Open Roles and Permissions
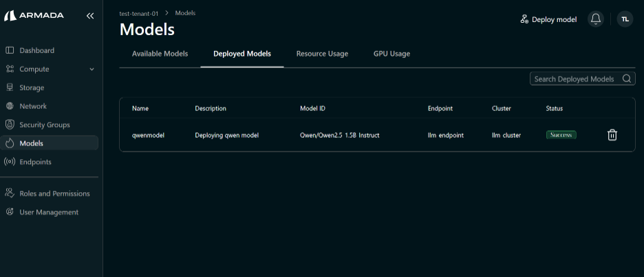Image resolution: width=644 pixels, height=277 pixels. pos(54,194)
